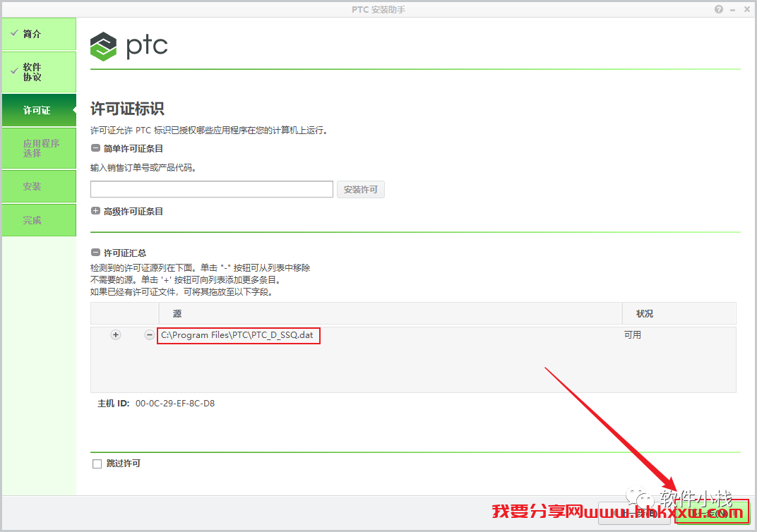757x532 pixels.
Task: Select the 许可证 step
Action: point(39,111)
